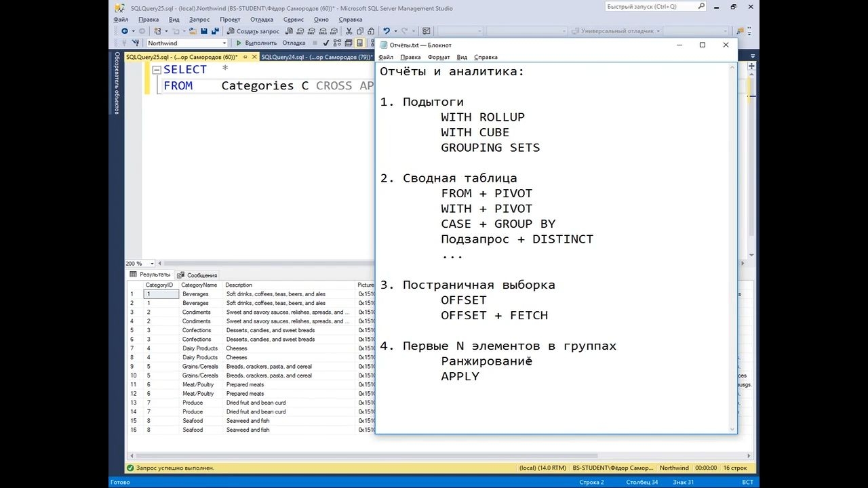Switch to the SQLQuery24.sql tab
The image size is (868, 488).
317,57
